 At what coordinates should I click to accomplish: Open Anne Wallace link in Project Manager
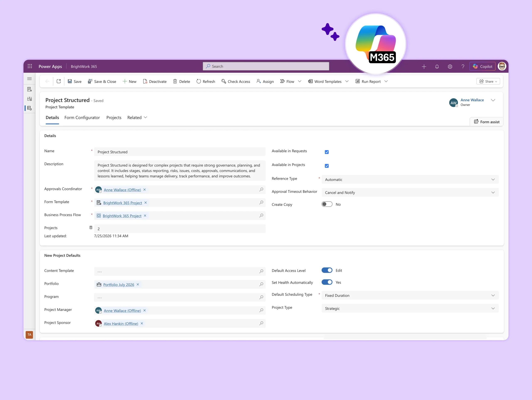122,310
